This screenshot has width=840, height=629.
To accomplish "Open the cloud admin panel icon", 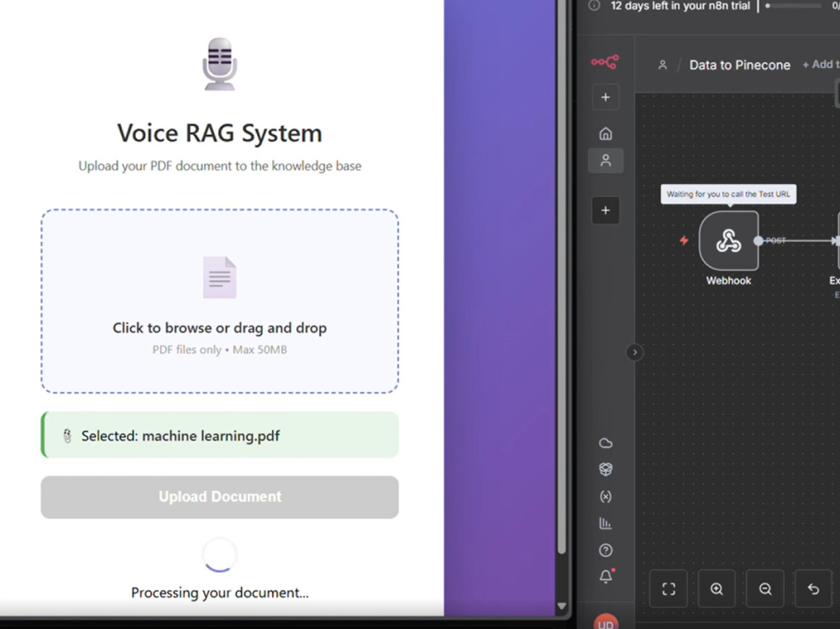I will point(606,443).
